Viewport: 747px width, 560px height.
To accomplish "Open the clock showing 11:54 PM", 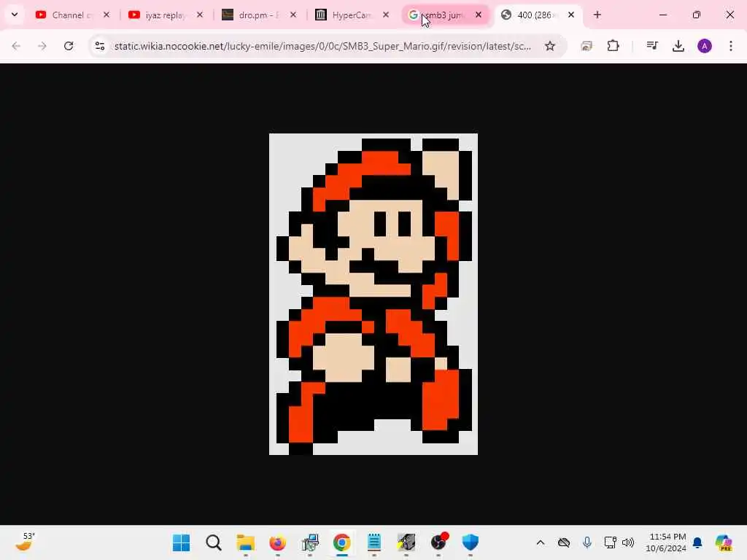I will pos(665,542).
